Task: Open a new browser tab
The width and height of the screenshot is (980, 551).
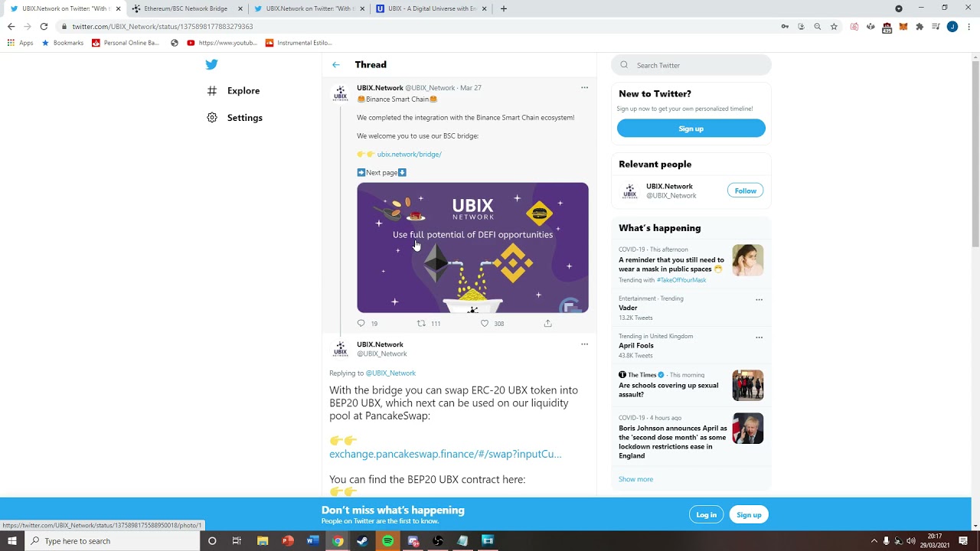Action: click(x=503, y=8)
